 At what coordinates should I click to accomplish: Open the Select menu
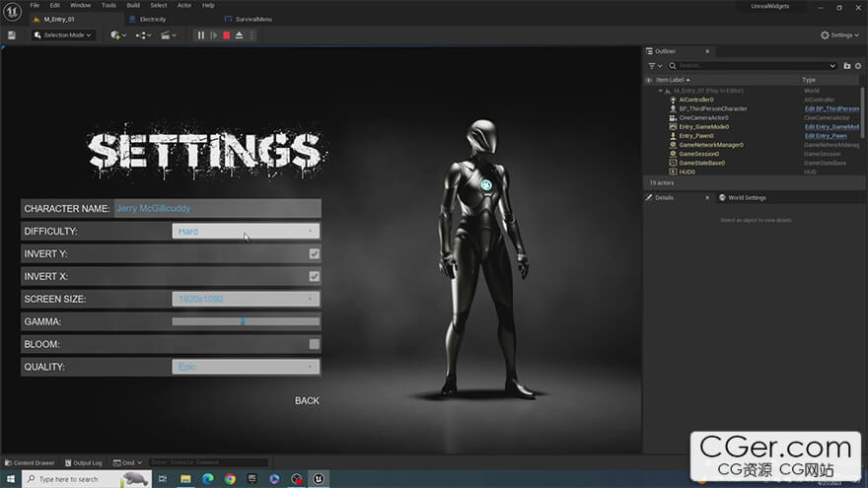click(x=159, y=5)
